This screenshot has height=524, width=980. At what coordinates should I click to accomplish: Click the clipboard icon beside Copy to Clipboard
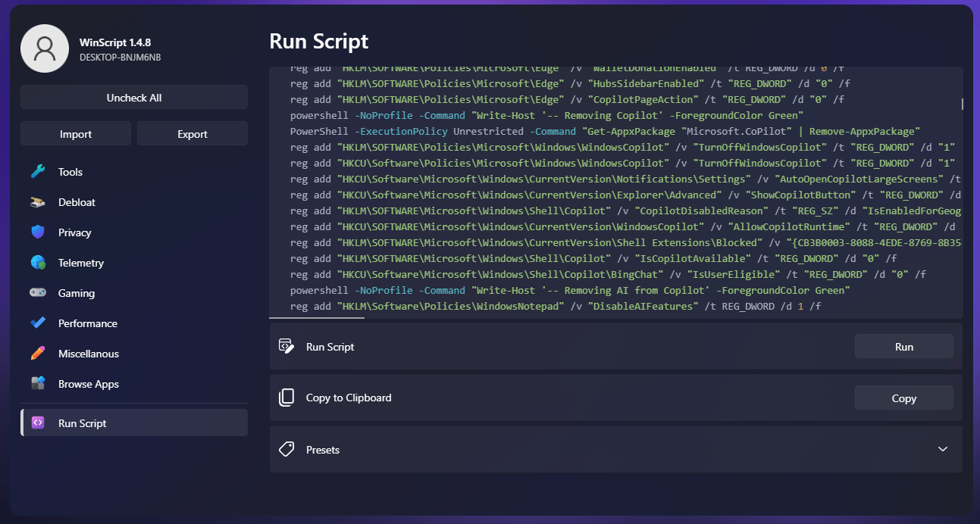click(x=286, y=397)
